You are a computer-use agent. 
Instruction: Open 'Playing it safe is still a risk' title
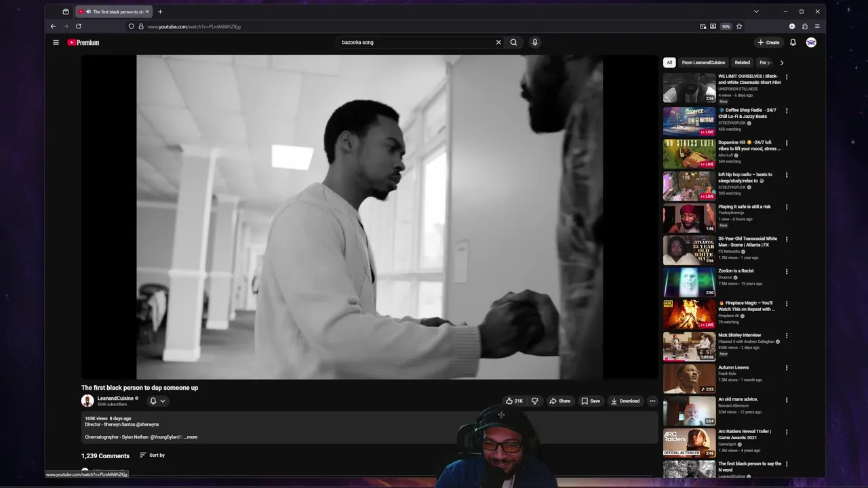click(x=745, y=207)
